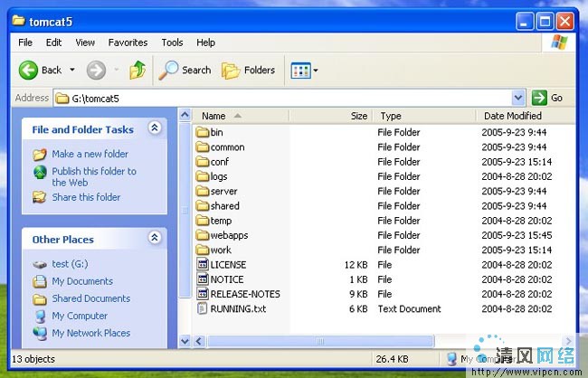588x378 pixels.
Task: Click the Make a new folder icon
Action: point(40,154)
